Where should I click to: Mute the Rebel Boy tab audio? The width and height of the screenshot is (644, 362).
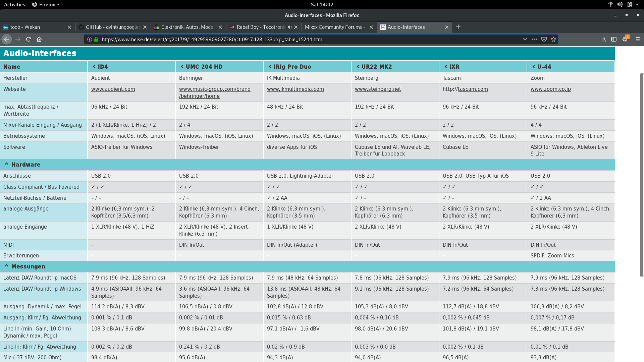coord(290,27)
